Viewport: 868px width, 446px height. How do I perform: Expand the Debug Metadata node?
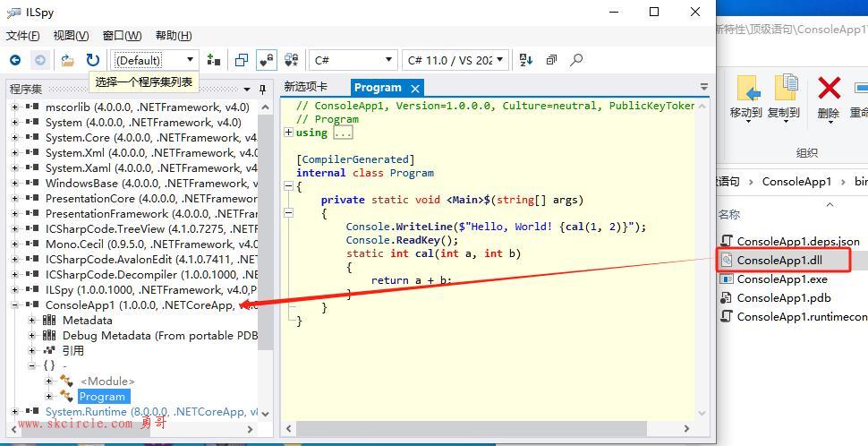(x=31, y=335)
